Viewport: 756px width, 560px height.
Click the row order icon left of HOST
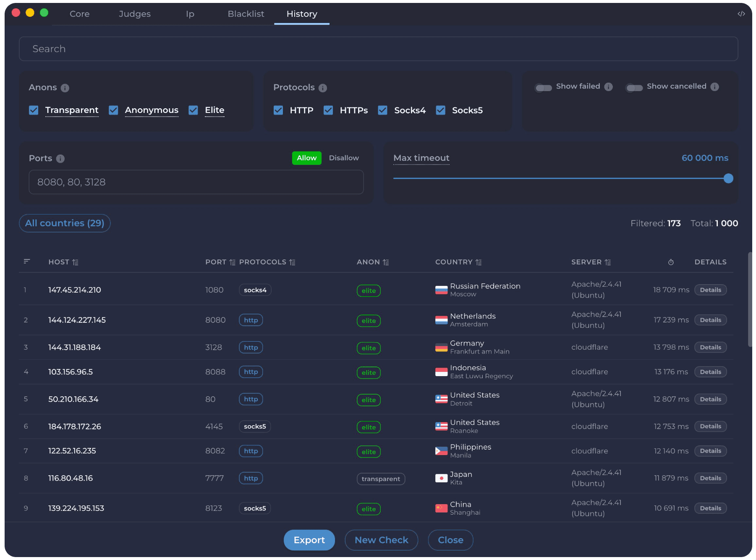pos(27,262)
